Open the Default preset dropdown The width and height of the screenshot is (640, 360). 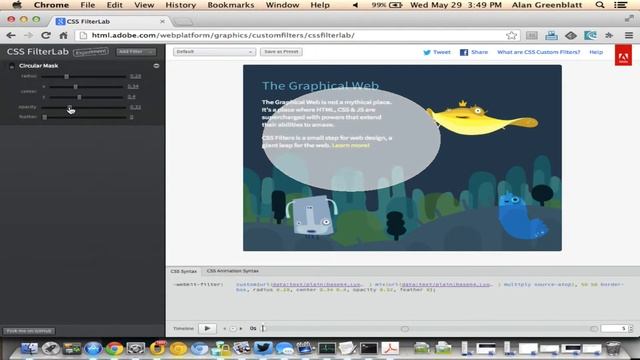click(214, 52)
